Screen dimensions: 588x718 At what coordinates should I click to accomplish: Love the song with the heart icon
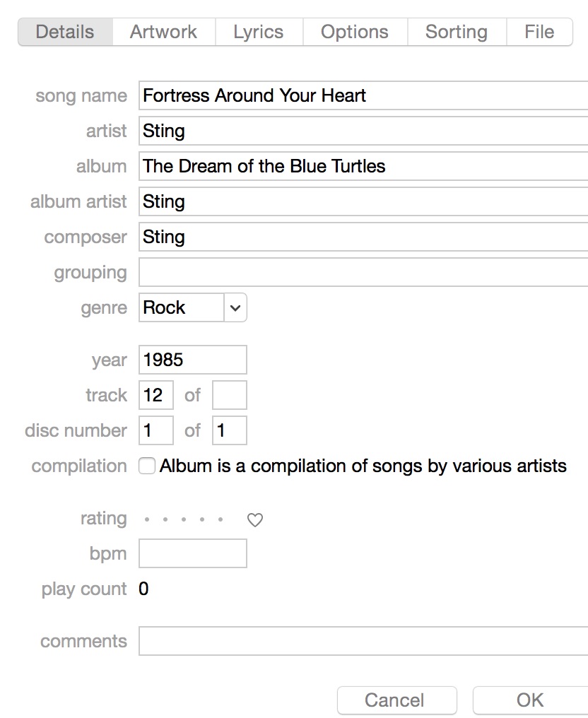coord(255,519)
